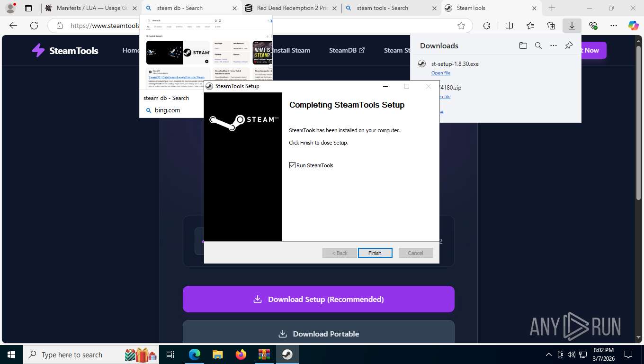Open file link under st-setup-1.8.30.exe
This screenshot has width=644, height=364.
tap(441, 73)
